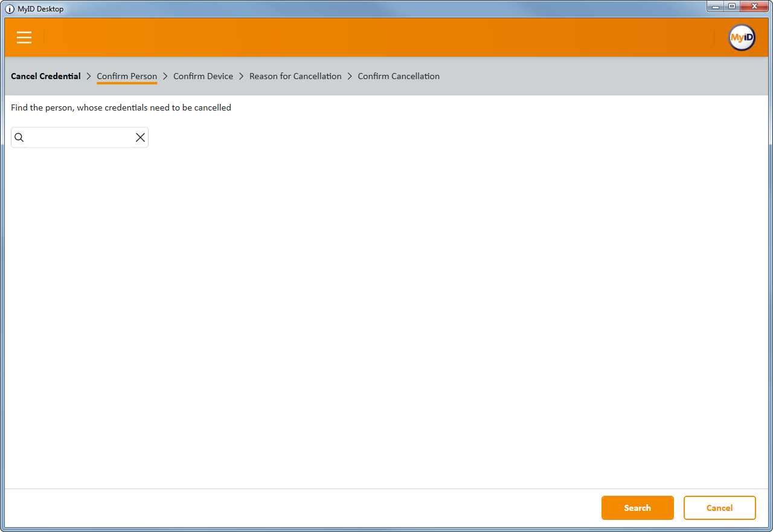Click the MyID logo icon
Image resolution: width=773 pixels, height=532 pixels.
click(741, 37)
